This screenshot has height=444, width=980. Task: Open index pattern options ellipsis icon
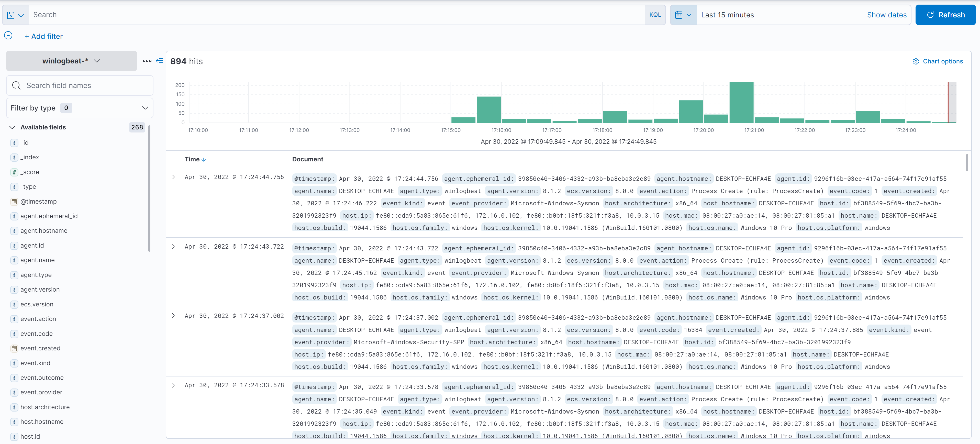(x=147, y=61)
